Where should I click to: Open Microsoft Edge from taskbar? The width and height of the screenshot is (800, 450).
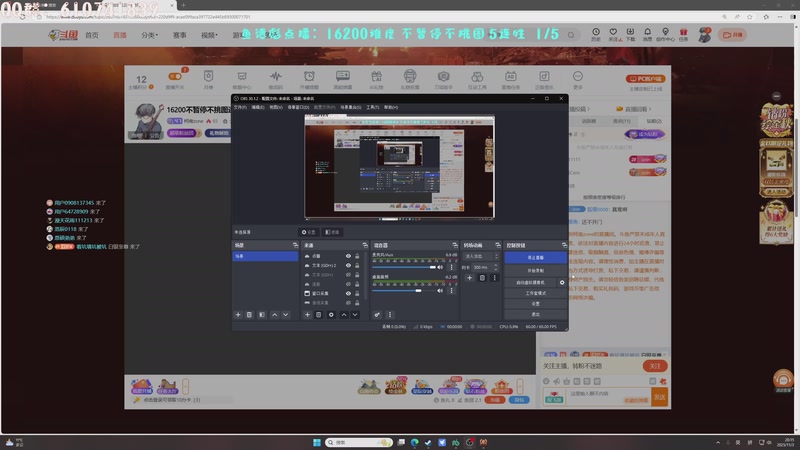pos(414,442)
